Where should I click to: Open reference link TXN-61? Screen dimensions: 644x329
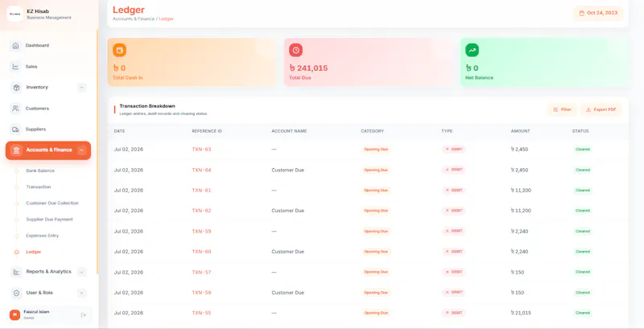pos(202,191)
